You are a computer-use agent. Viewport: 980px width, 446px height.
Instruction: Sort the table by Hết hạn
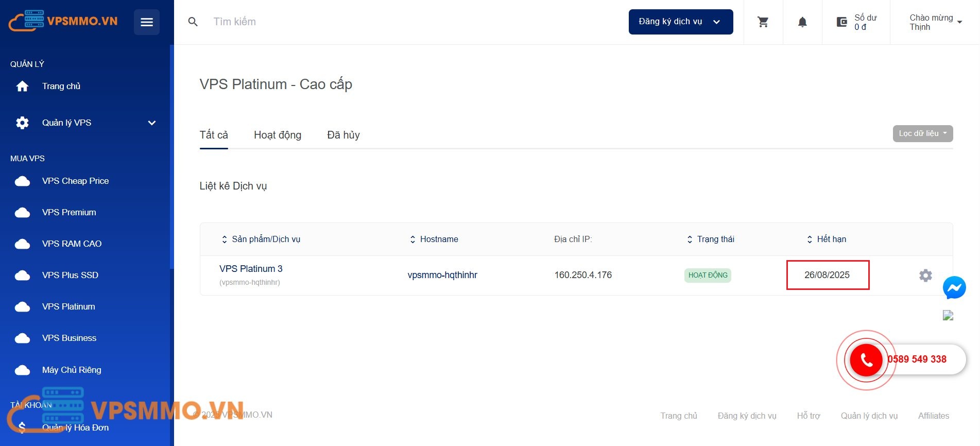click(827, 239)
